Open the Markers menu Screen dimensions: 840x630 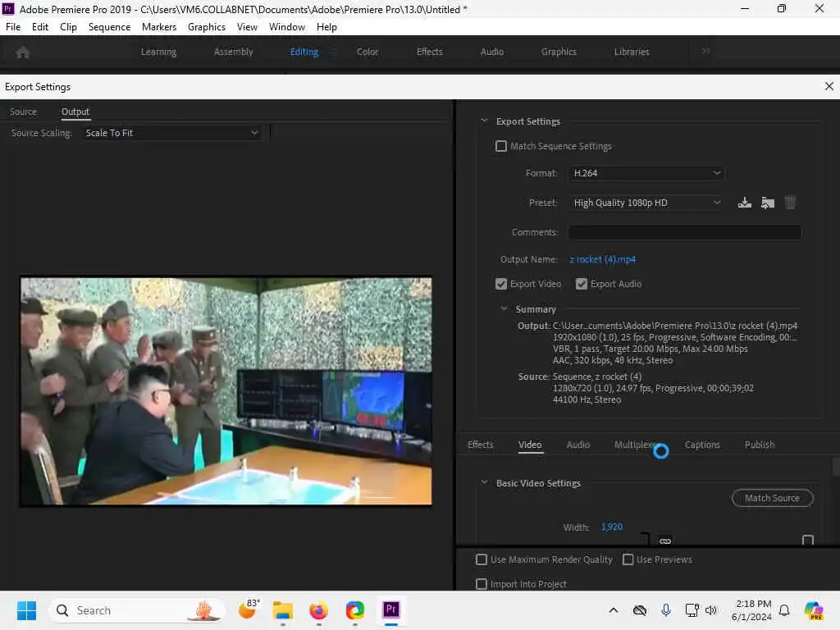pyautogui.click(x=158, y=27)
